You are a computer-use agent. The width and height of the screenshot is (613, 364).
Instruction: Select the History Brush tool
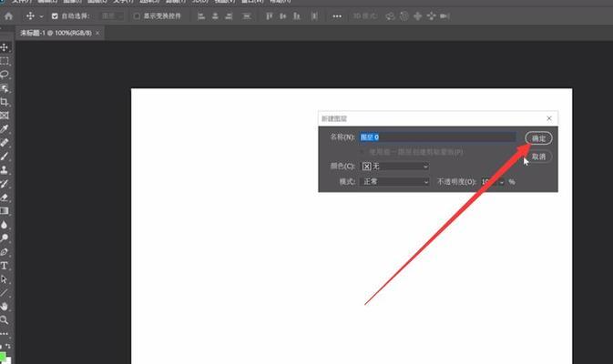(x=5, y=184)
